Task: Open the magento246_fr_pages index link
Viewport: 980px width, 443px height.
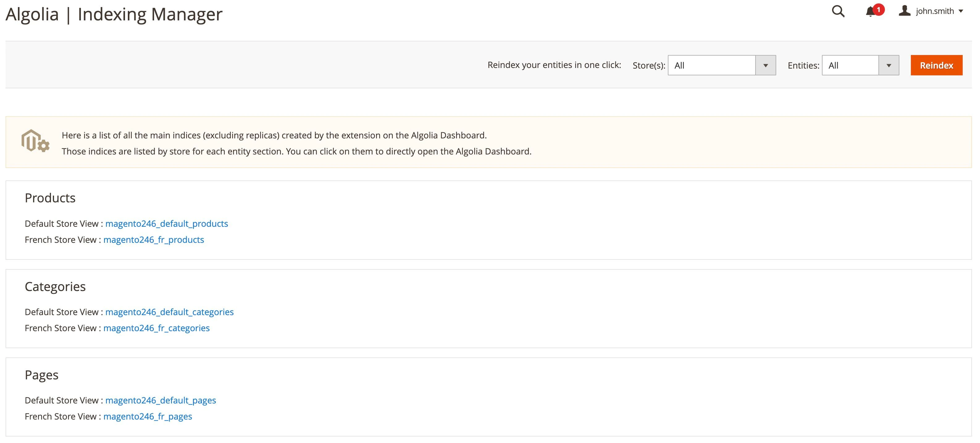Action: click(x=148, y=416)
